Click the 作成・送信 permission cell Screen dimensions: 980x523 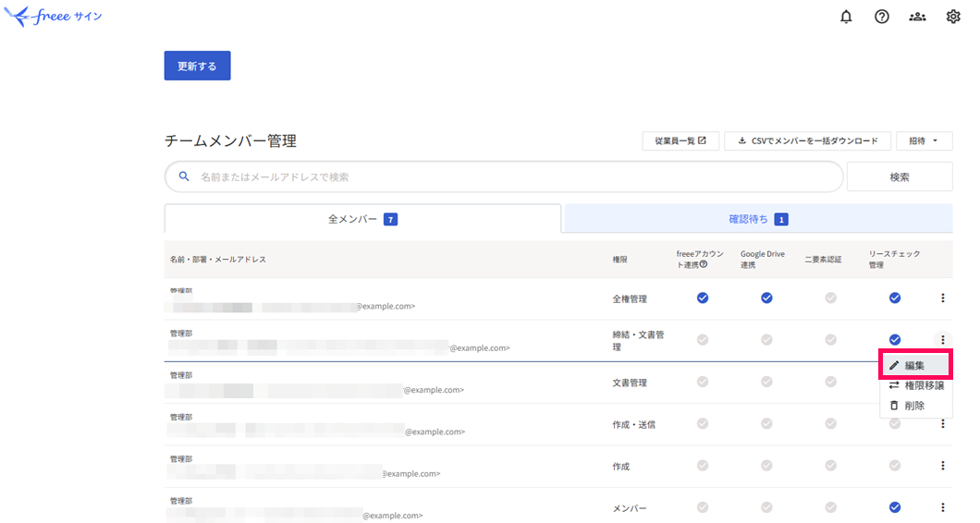[633, 425]
